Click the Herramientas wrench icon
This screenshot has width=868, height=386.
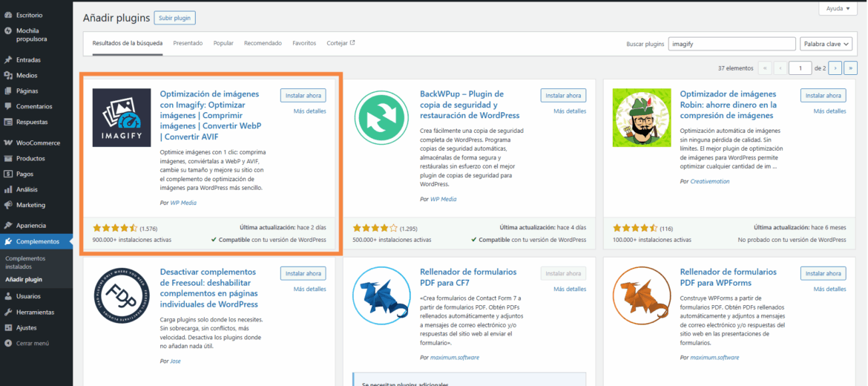point(7,312)
